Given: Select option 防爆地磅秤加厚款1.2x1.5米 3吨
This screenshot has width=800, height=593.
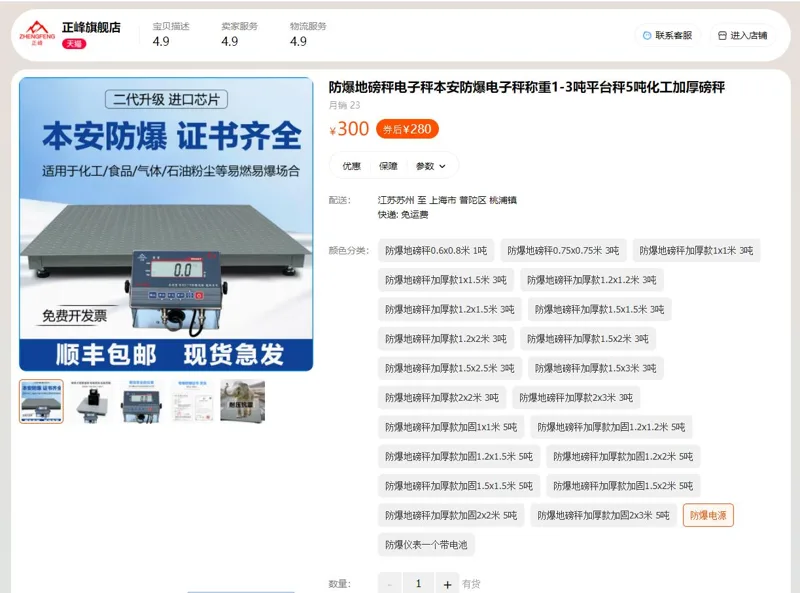Looking at the screenshot, I should pyautogui.click(x=450, y=309).
